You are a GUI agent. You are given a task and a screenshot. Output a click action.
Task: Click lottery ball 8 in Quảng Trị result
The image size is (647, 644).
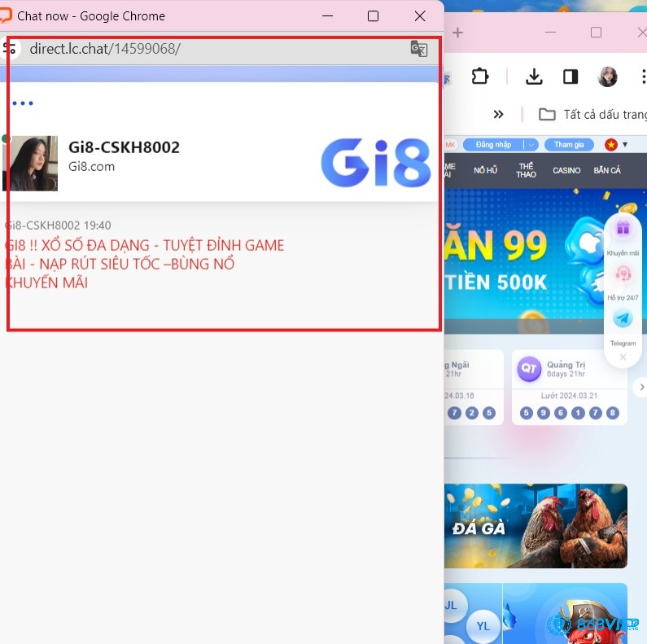612,413
